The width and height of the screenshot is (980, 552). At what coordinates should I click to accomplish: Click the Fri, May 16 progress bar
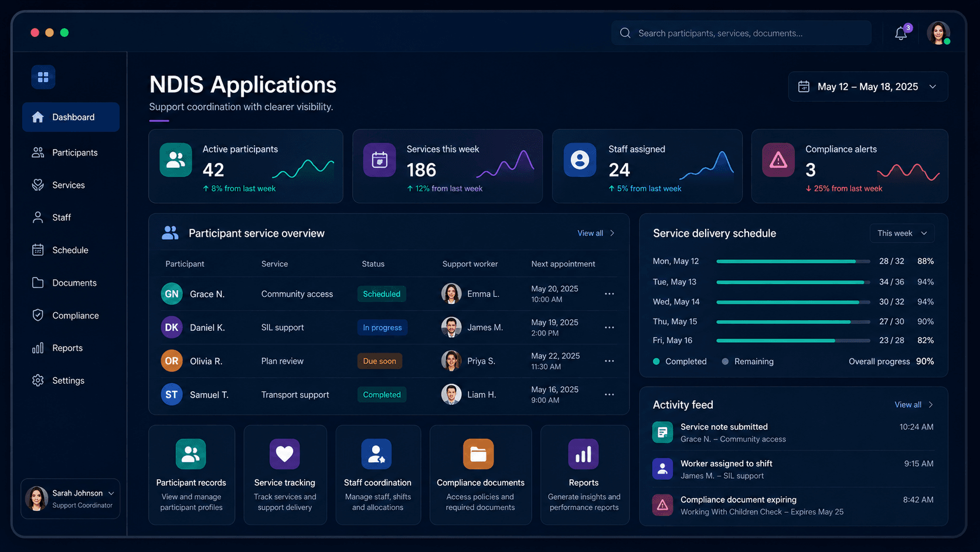click(793, 340)
